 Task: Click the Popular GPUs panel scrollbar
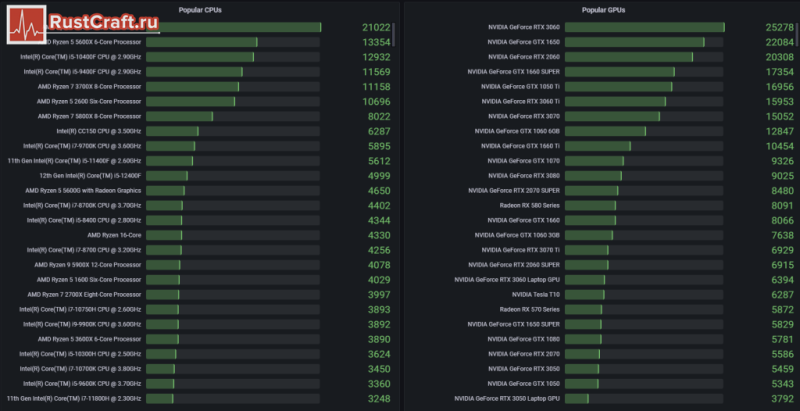pyautogui.click(x=797, y=35)
